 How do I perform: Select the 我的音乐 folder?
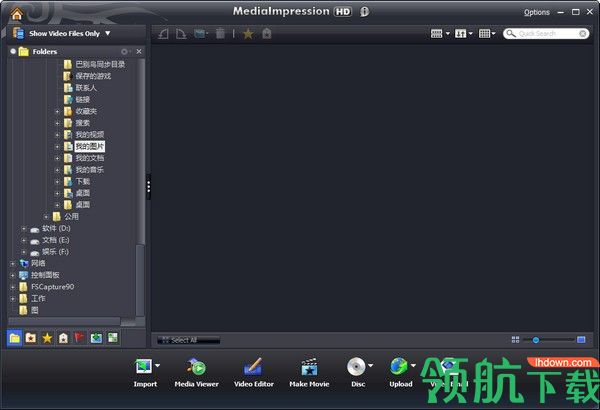pos(90,170)
